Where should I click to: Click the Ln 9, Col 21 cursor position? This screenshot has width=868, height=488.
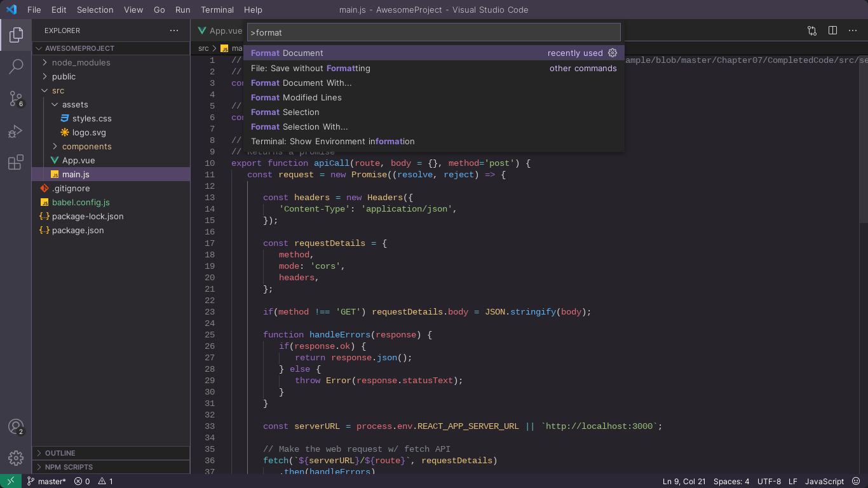pos(684,481)
